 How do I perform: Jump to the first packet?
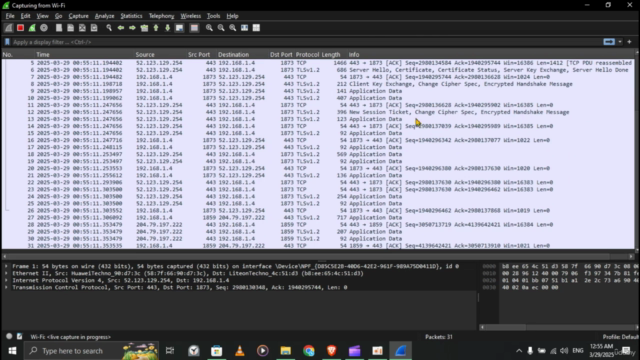(156, 28)
